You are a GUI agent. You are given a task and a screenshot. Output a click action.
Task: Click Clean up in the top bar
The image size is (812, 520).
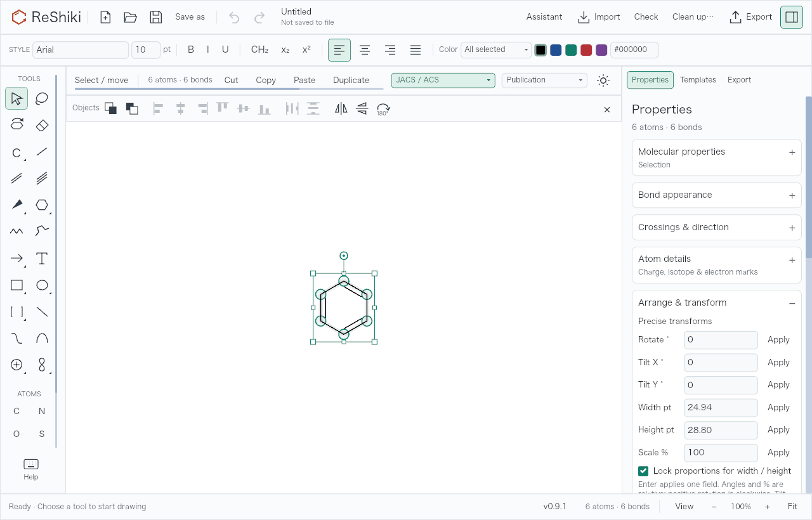click(x=693, y=17)
